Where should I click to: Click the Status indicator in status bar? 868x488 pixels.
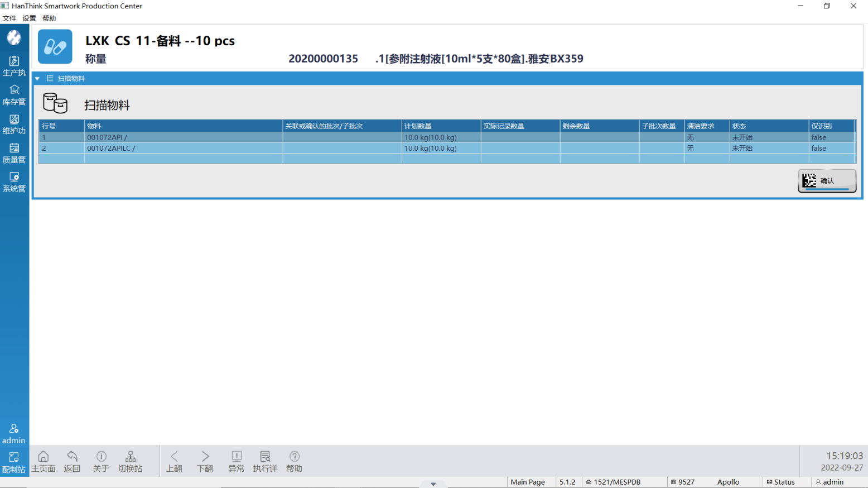click(780, 482)
